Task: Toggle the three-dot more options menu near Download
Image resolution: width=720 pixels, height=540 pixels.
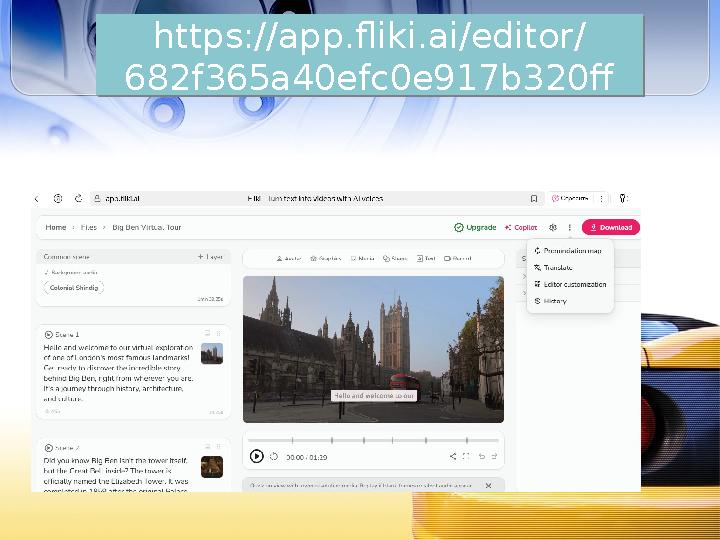Action: coord(570,227)
